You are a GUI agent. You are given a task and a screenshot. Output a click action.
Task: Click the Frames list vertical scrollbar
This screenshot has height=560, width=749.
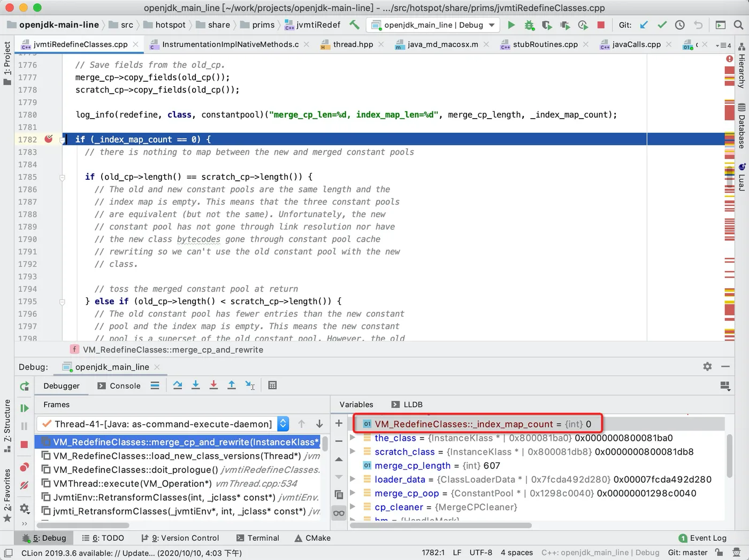(x=325, y=445)
